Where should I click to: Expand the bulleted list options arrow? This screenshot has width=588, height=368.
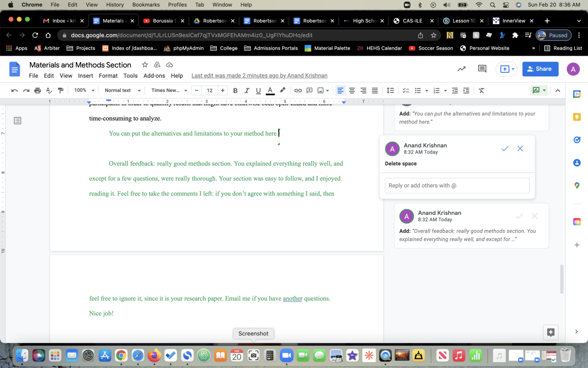pyautogui.click(x=427, y=91)
